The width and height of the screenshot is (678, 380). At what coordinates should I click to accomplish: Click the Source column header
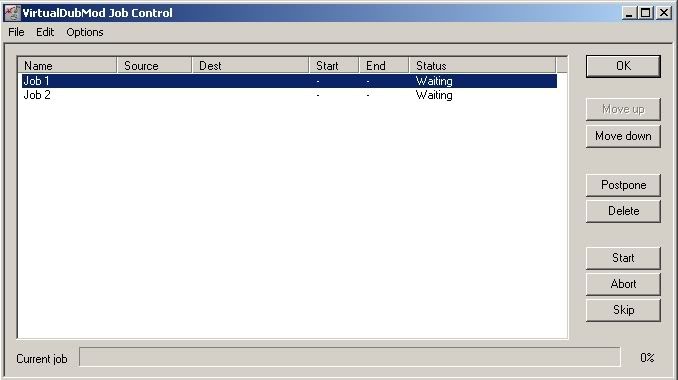(154, 66)
